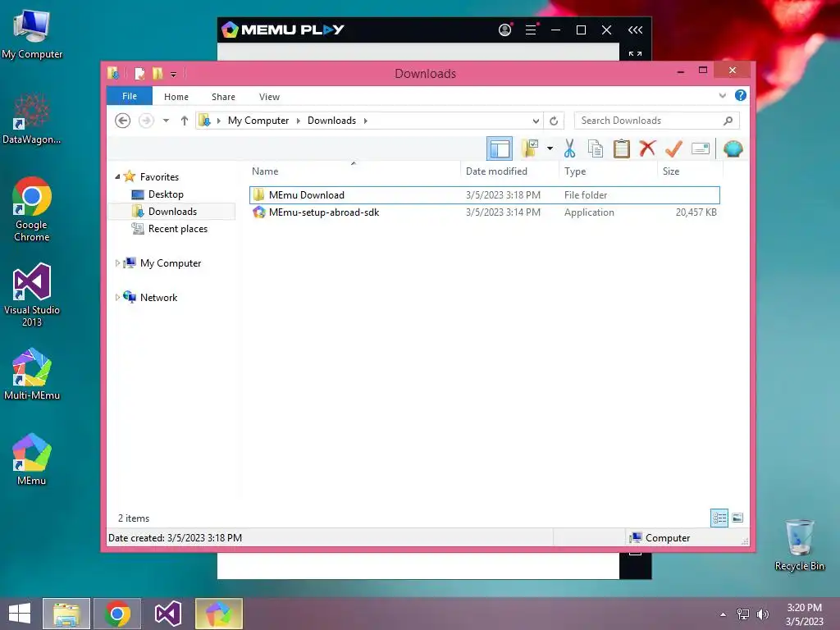The width and height of the screenshot is (840, 630).
Task: Open the View ribbon tab
Action: point(269,97)
